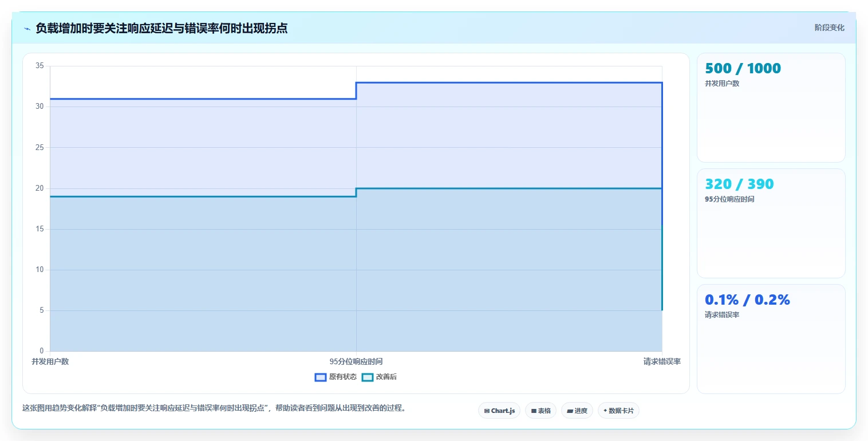Click the 95分位响应时间 x-axis label
The width and height of the screenshot is (868, 441).
tap(356, 361)
